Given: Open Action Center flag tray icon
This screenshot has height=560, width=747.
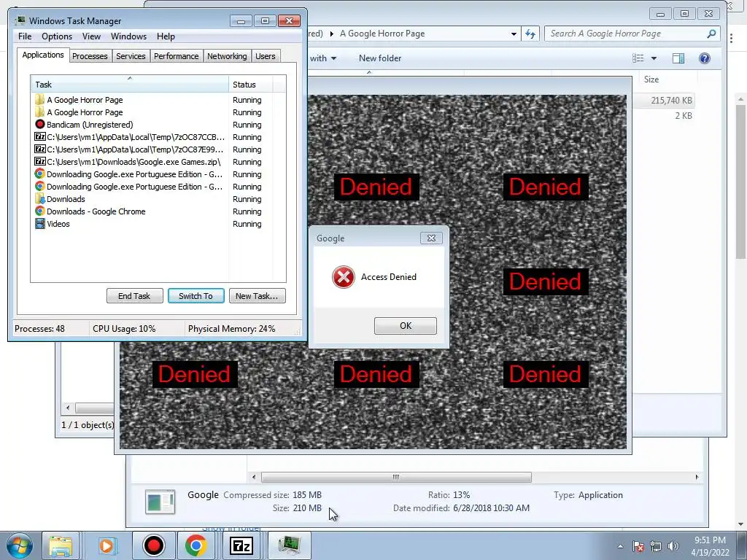Looking at the screenshot, I should click(638, 546).
